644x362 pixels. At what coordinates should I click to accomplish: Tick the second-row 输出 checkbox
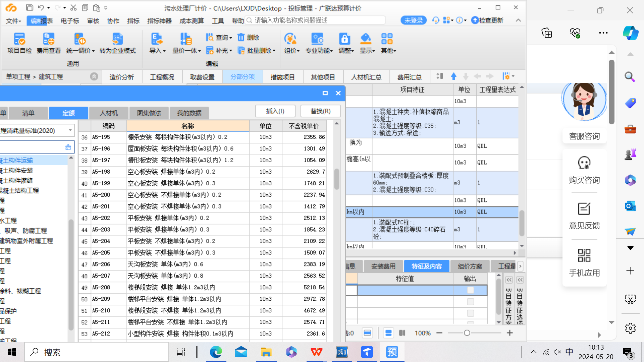(470, 302)
